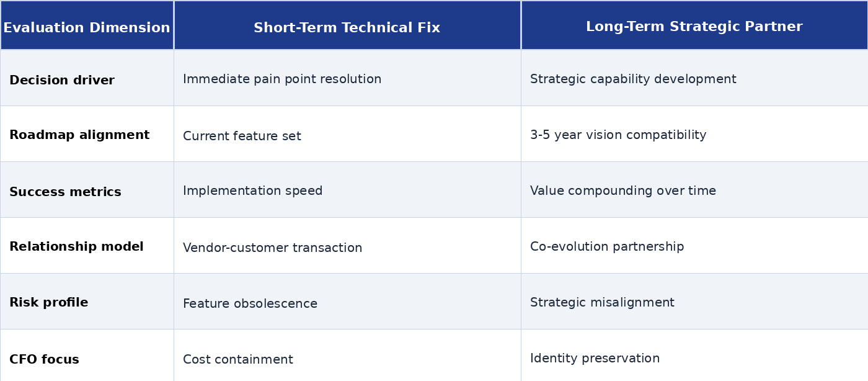Select the Roadmap alignment row label

tap(79, 135)
